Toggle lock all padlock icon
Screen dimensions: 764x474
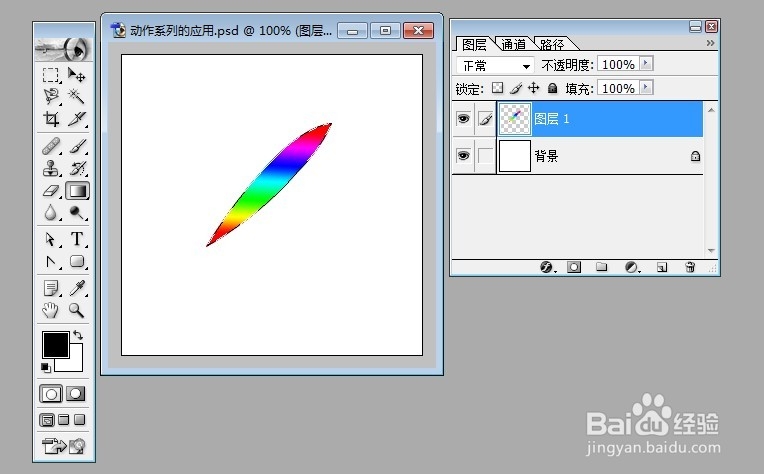coord(552,88)
